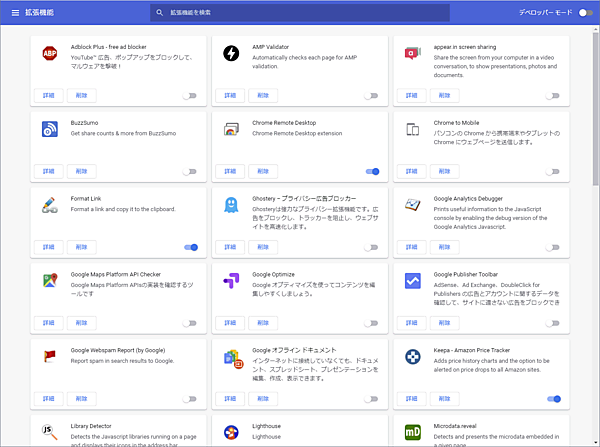
Task: Click the search magnifier icon
Action: pos(160,13)
